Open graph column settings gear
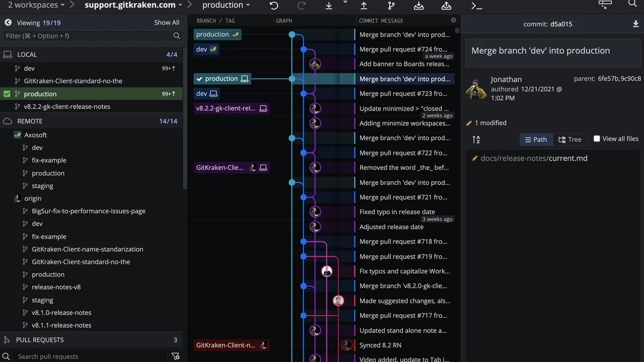 453,21
